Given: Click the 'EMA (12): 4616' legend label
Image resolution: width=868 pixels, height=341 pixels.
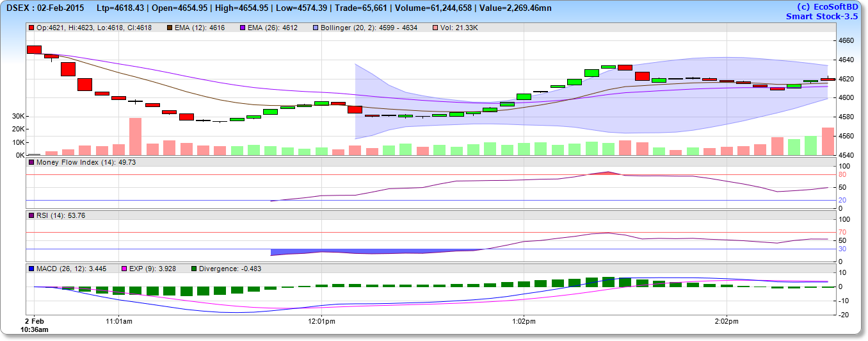Looking at the screenshot, I should point(200,28).
